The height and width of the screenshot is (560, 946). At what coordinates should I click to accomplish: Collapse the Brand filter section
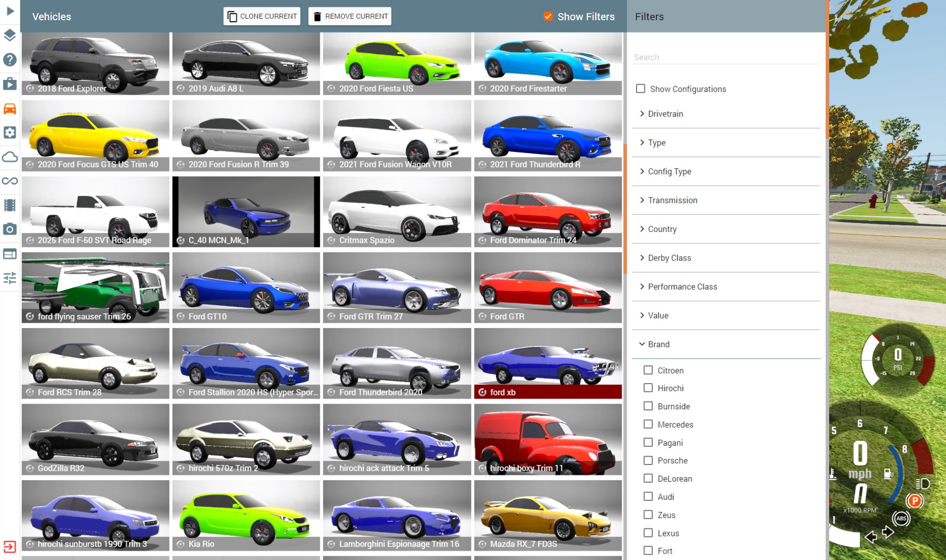(x=658, y=344)
